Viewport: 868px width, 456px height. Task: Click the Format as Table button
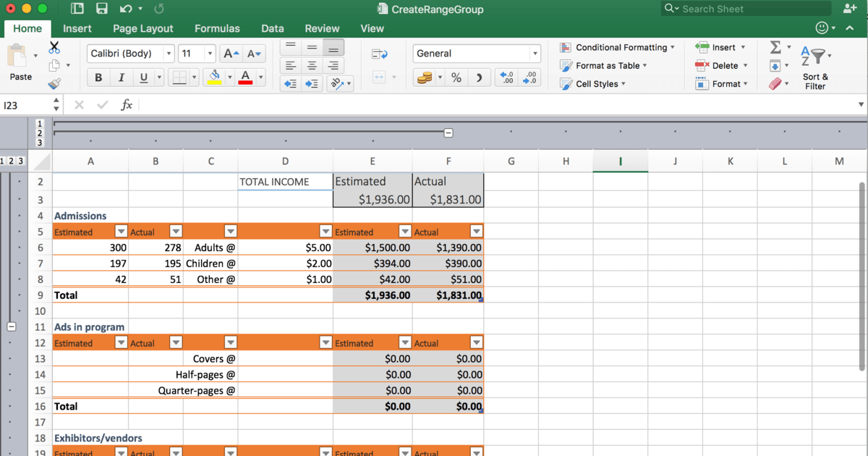tap(606, 65)
